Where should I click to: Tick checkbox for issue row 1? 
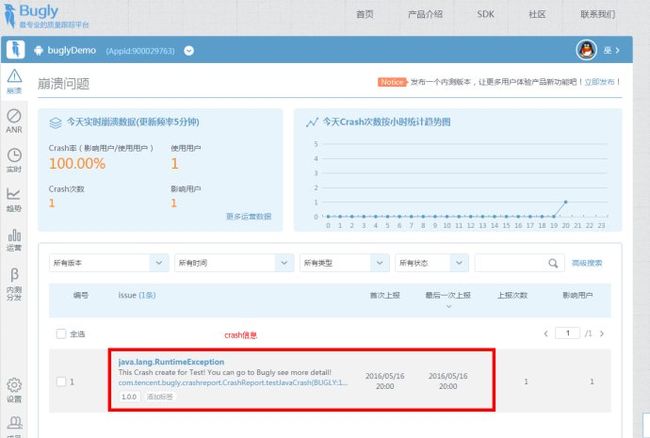pos(61,382)
